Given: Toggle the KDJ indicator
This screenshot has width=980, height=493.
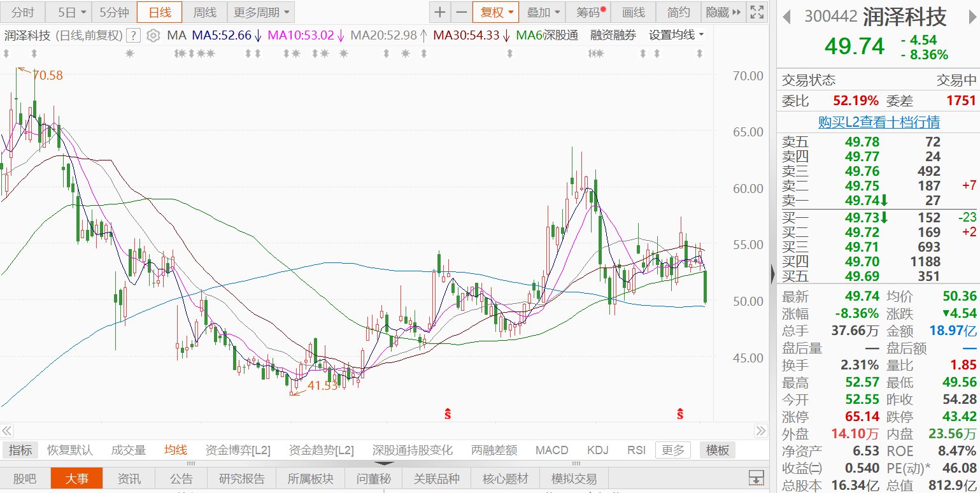Looking at the screenshot, I should tap(598, 450).
